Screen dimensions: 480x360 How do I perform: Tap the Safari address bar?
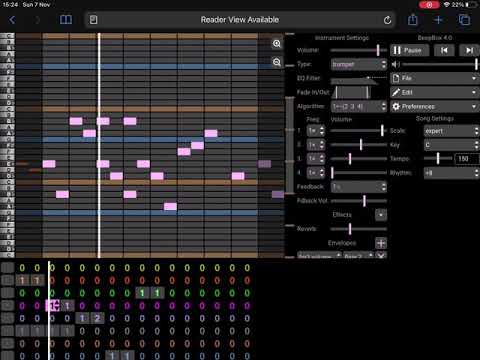tap(239, 20)
